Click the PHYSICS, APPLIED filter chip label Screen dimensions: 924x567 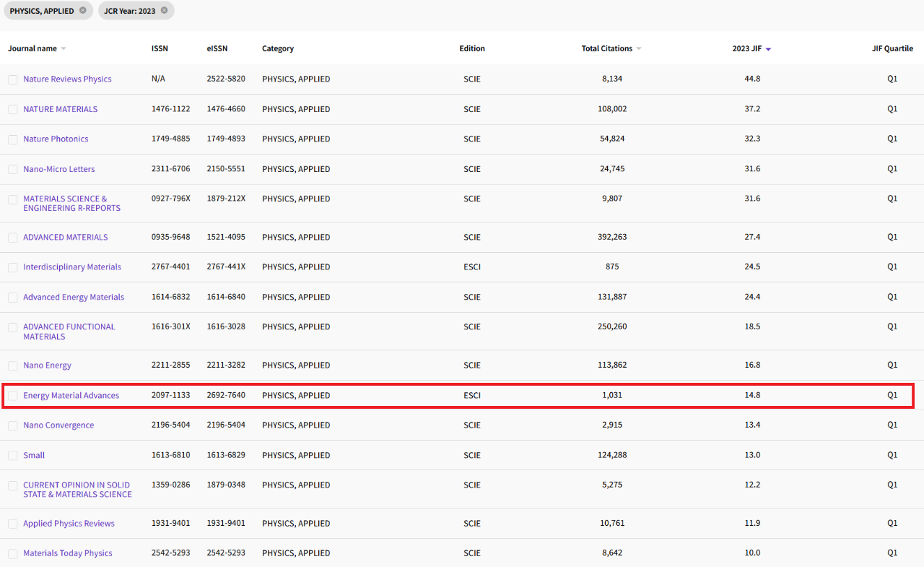(42, 11)
